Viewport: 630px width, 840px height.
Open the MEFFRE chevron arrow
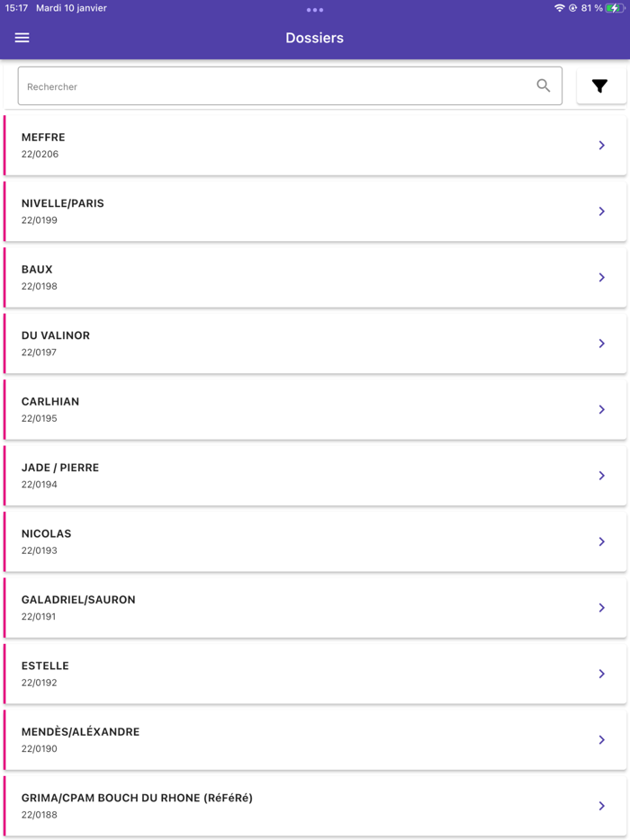(601, 146)
